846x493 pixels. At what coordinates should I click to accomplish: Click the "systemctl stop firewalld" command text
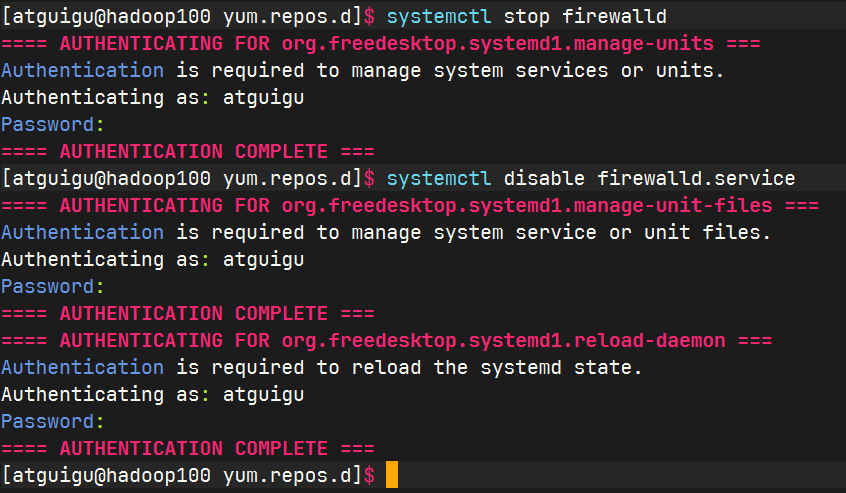(x=526, y=17)
